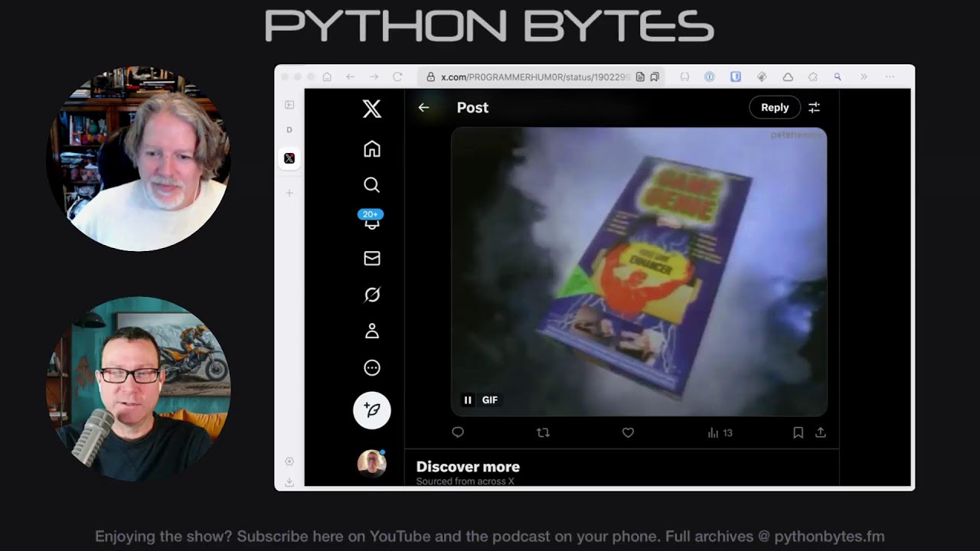
Task: Adjust conversation settings via sliders control
Action: pos(814,107)
